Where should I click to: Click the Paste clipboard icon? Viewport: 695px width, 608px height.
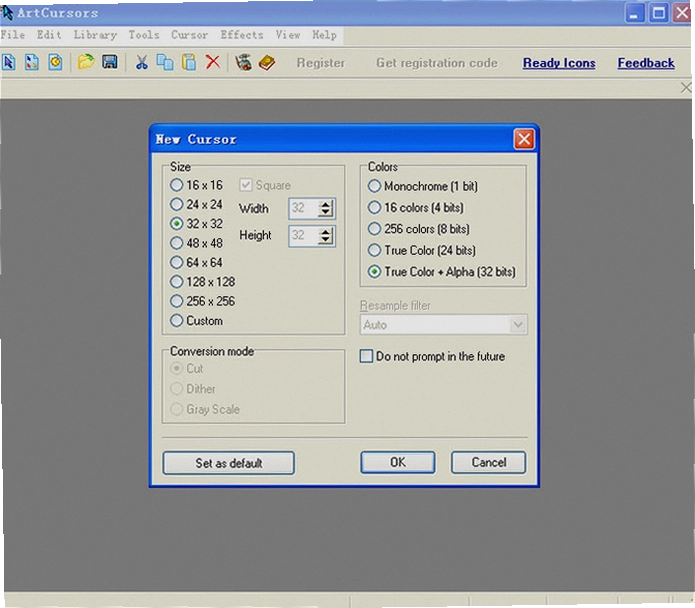click(x=189, y=62)
